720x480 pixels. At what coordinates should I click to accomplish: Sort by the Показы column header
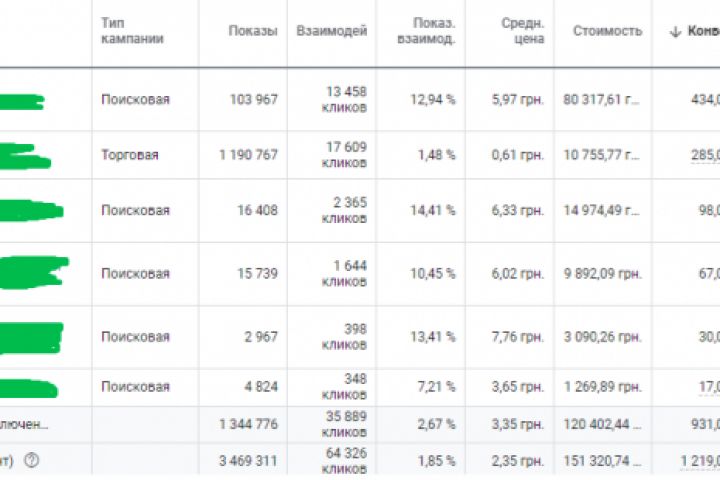[x=253, y=31]
